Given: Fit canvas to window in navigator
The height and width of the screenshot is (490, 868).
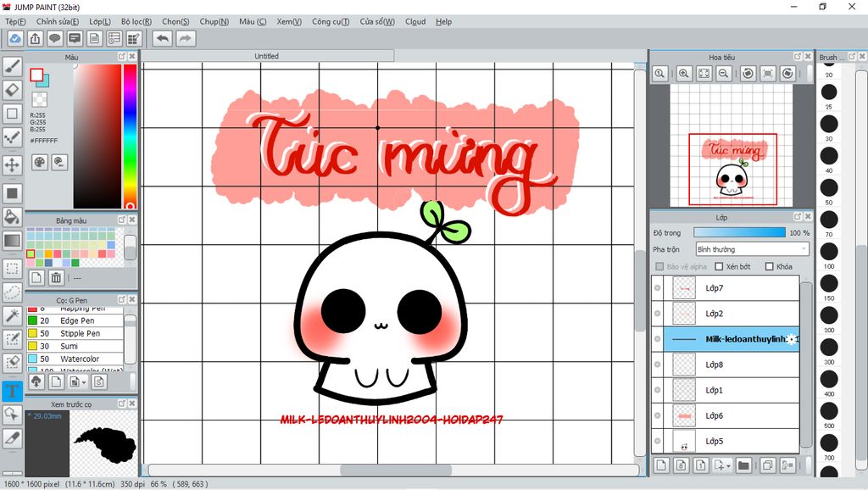Looking at the screenshot, I should tap(704, 73).
